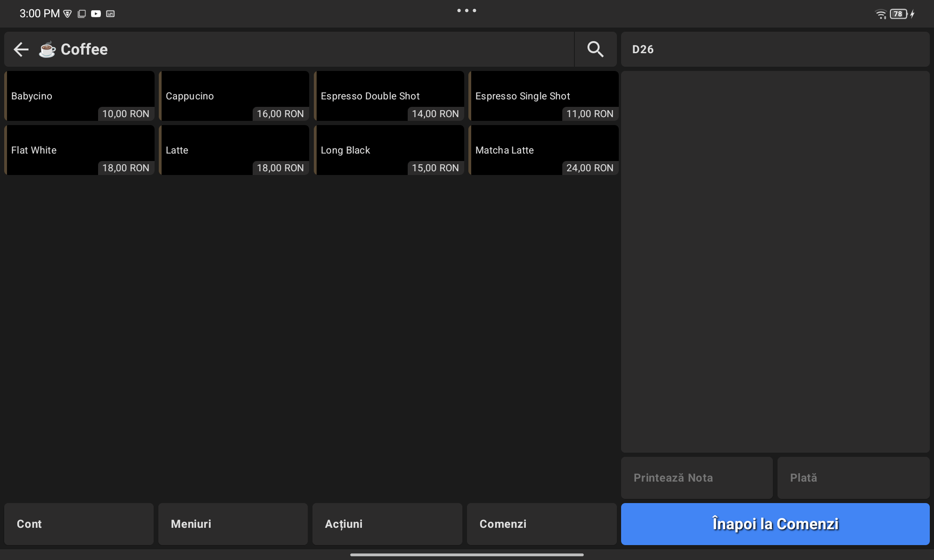This screenshot has width=934, height=560.
Task: Open the Acțiuni menu
Action: click(387, 524)
